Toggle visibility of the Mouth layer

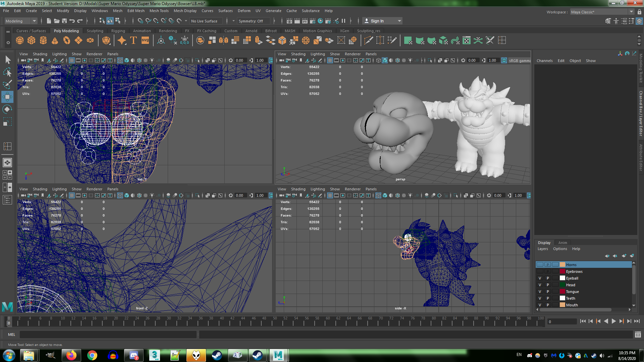click(x=540, y=305)
